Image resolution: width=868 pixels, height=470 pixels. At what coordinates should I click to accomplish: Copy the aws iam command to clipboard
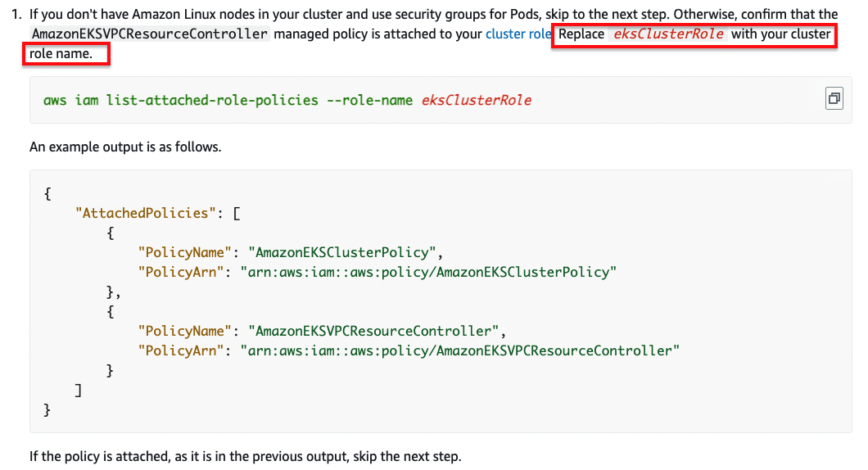834,99
